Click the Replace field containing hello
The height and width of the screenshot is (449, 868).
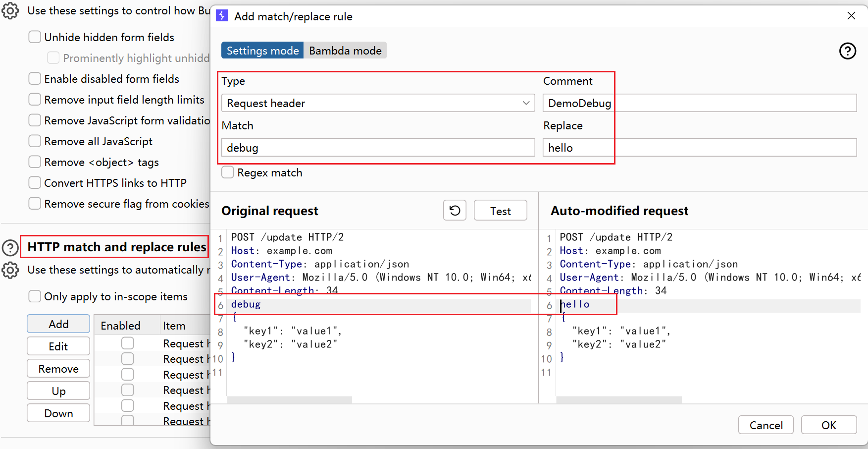click(699, 148)
